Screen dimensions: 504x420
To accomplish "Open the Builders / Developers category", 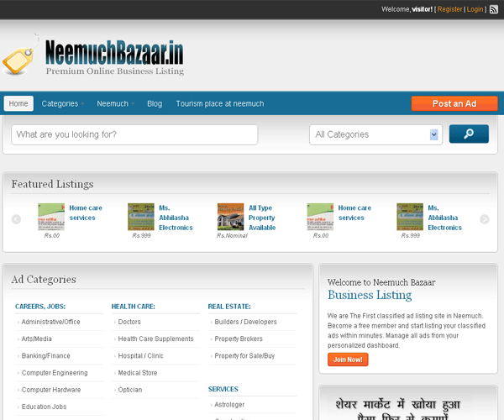I will (x=245, y=322).
